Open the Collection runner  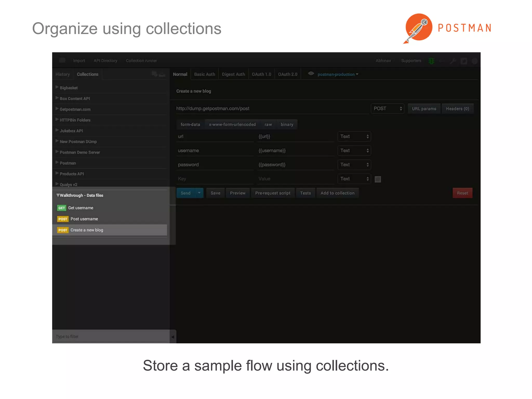(142, 61)
